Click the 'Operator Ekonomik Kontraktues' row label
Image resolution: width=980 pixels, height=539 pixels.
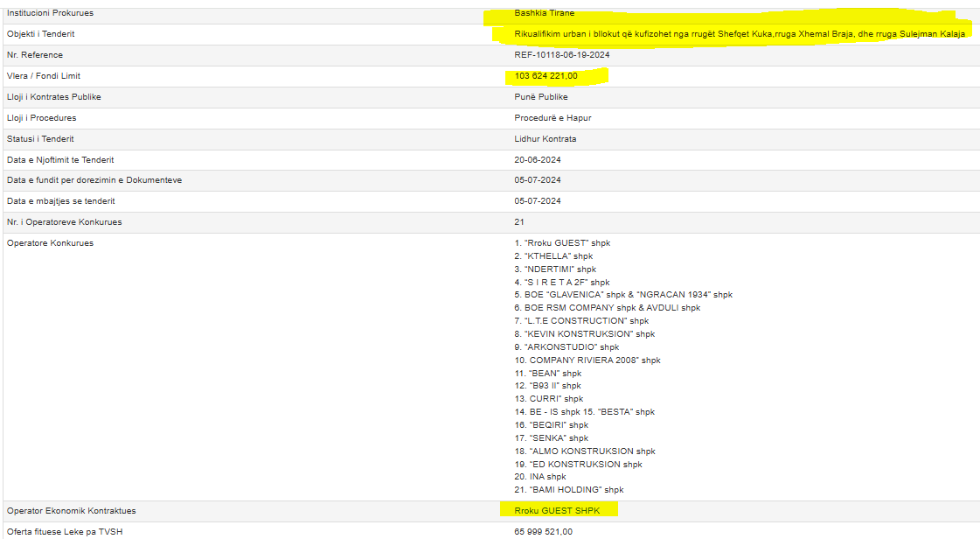click(71, 510)
